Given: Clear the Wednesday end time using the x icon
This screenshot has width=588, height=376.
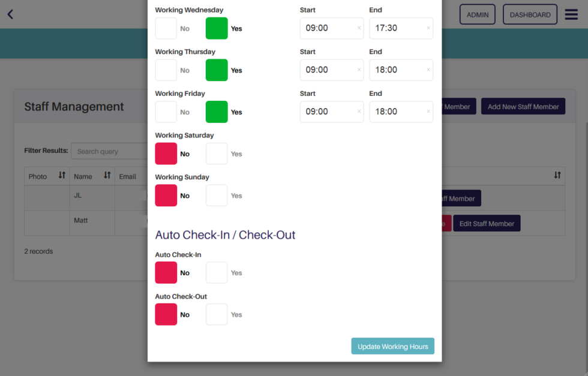Looking at the screenshot, I should click(x=428, y=28).
